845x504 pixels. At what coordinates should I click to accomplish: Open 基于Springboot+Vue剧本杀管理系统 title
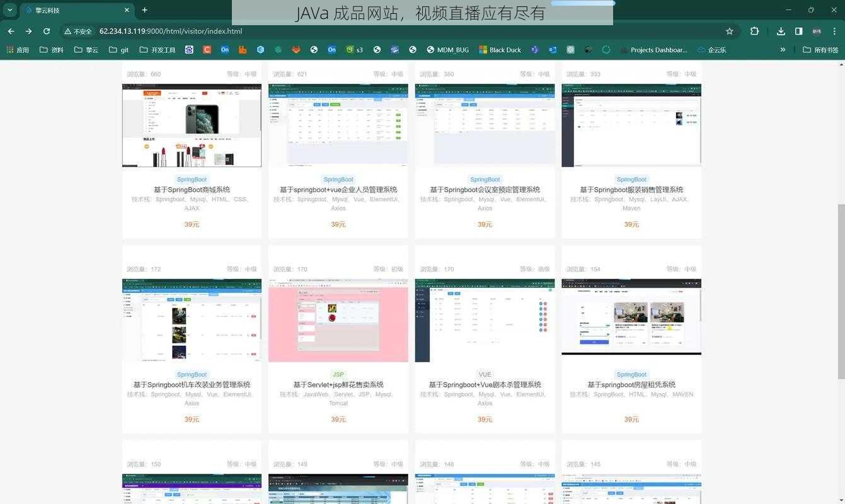(x=485, y=384)
